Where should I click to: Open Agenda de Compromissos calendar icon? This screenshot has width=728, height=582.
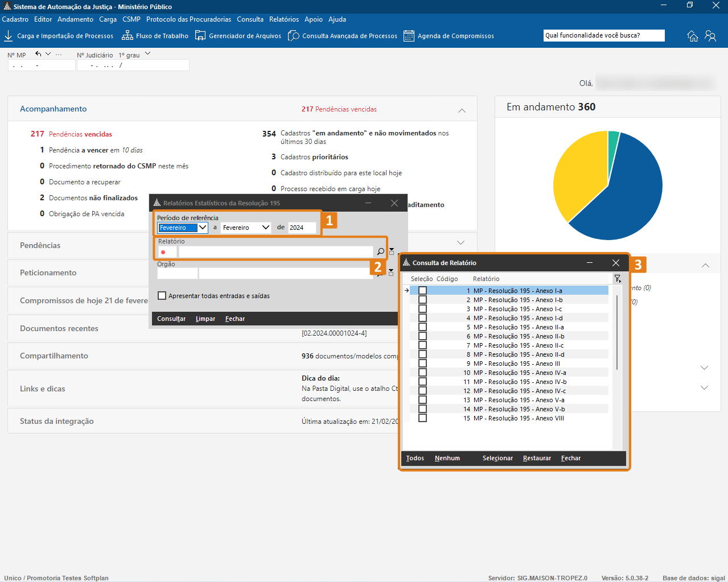(409, 36)
